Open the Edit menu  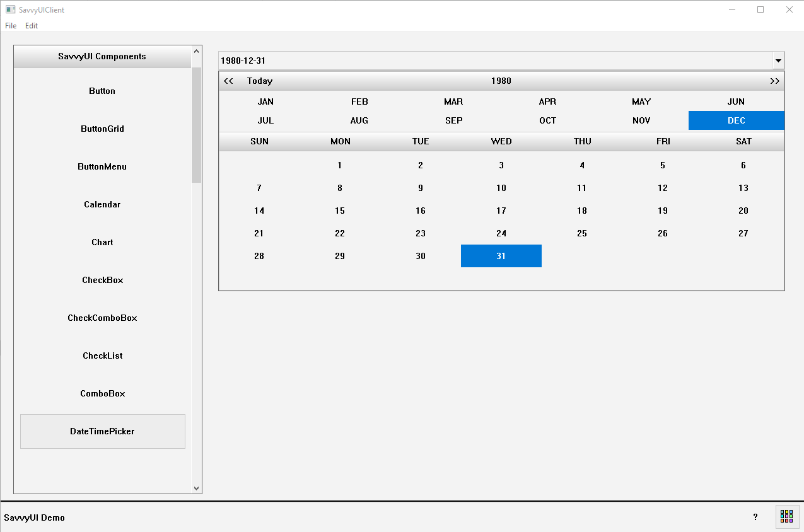pos(32,26)
